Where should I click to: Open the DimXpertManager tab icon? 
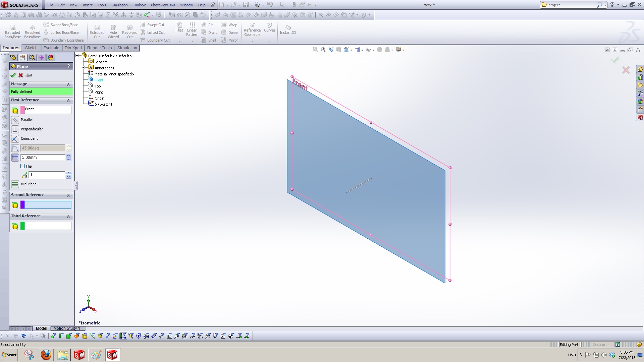pyautogui.click(x=41, y=57)
